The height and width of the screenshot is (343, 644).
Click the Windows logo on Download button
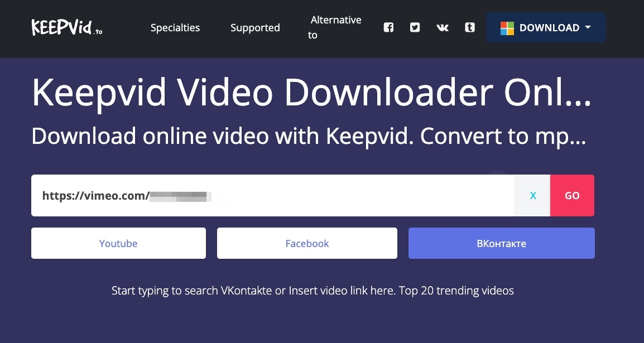coord(507,28)
